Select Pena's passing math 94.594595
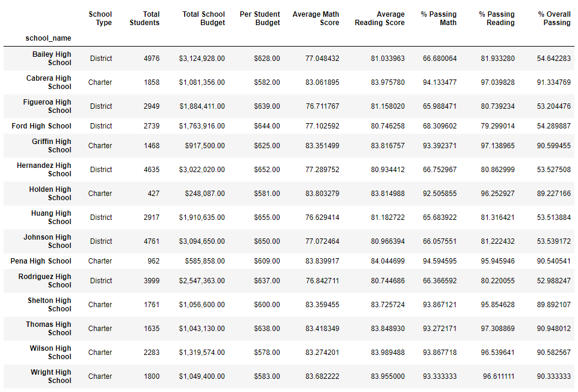578x392 pixels. (x=440, y=261)
